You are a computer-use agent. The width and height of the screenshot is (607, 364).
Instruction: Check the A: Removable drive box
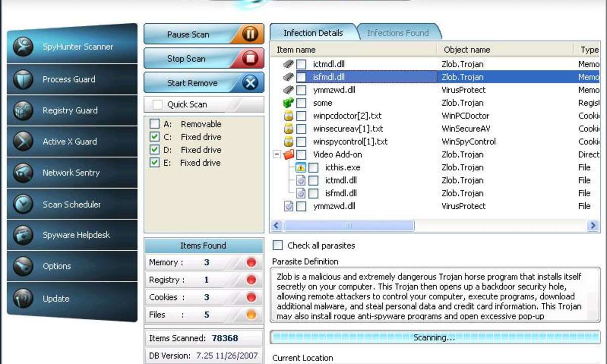155,124
